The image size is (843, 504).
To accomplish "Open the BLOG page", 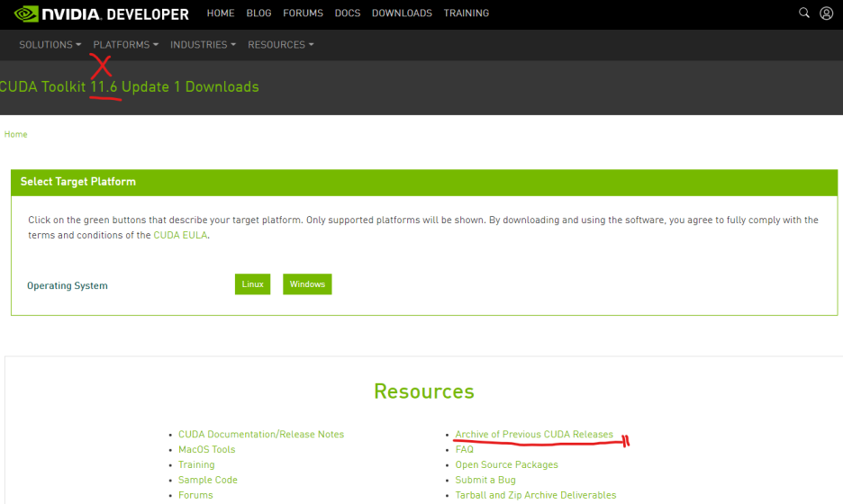I will click(x=258, y=13).
